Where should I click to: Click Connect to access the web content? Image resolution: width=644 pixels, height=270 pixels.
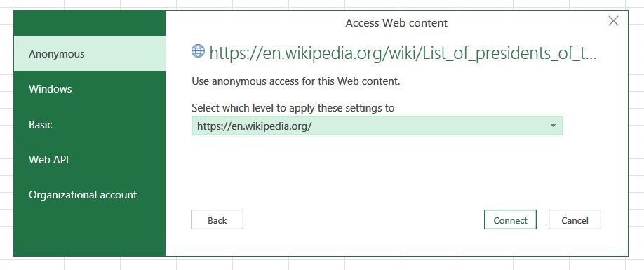[510, 220]
